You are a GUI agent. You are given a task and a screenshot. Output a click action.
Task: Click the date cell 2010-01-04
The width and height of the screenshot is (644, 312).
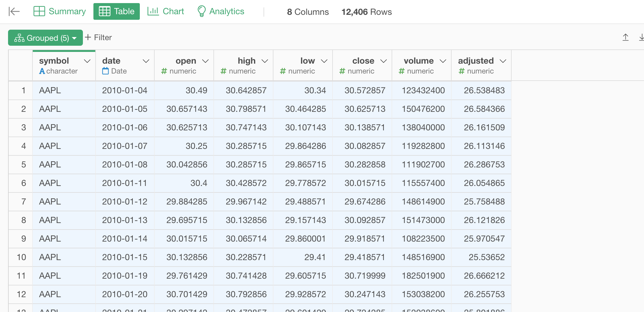[125, 90]
